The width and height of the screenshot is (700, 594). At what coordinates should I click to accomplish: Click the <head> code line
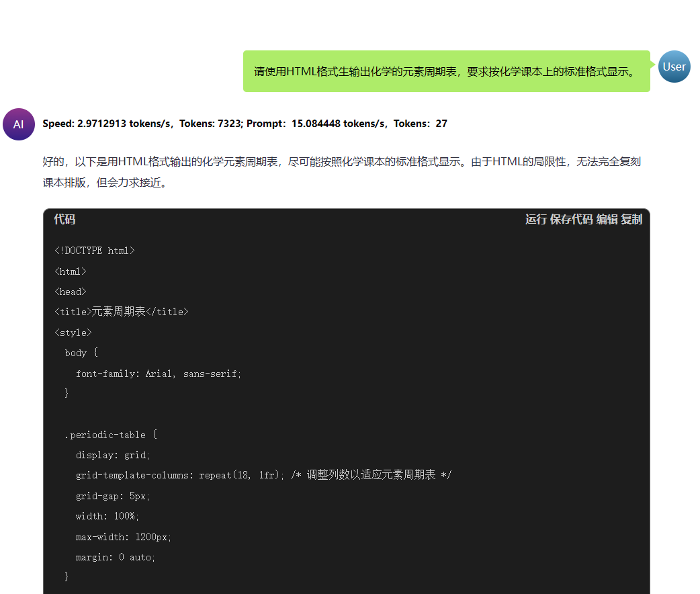click(71, 292)
